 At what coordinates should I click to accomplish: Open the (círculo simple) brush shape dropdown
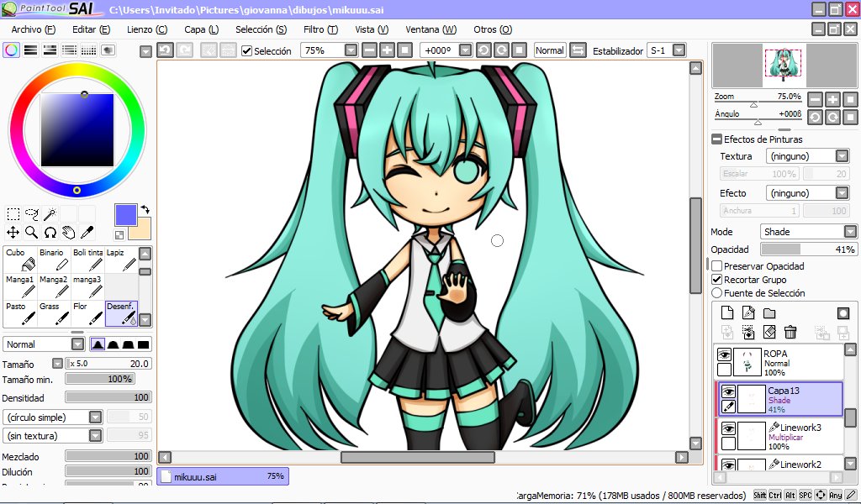[96, 417]
